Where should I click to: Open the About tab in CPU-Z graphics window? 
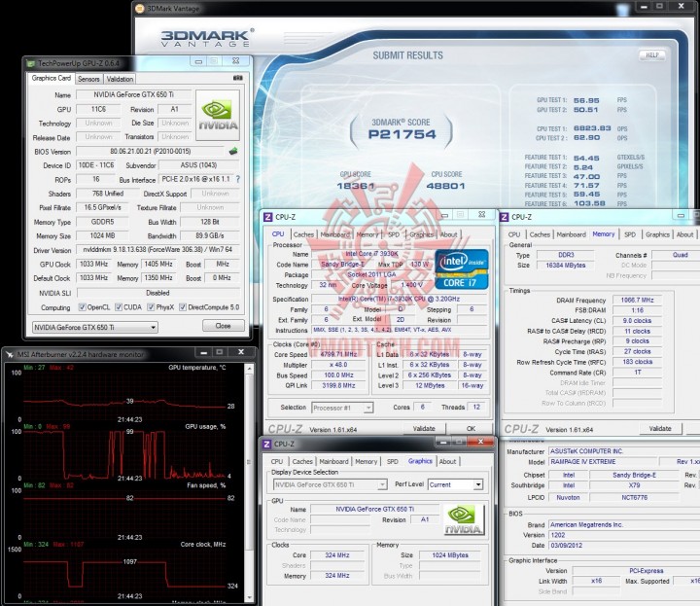coord(447,461)
